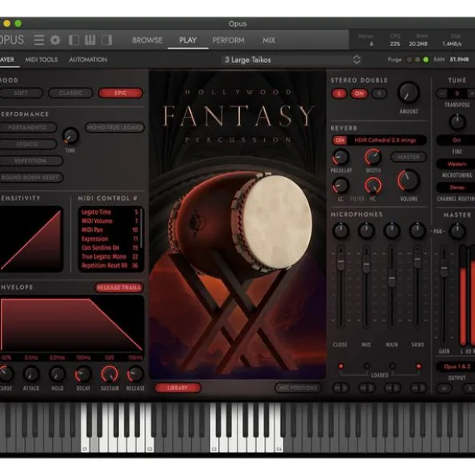
Task: Toggle the Surround microphone loaded indicator
Action: [419, 366]
